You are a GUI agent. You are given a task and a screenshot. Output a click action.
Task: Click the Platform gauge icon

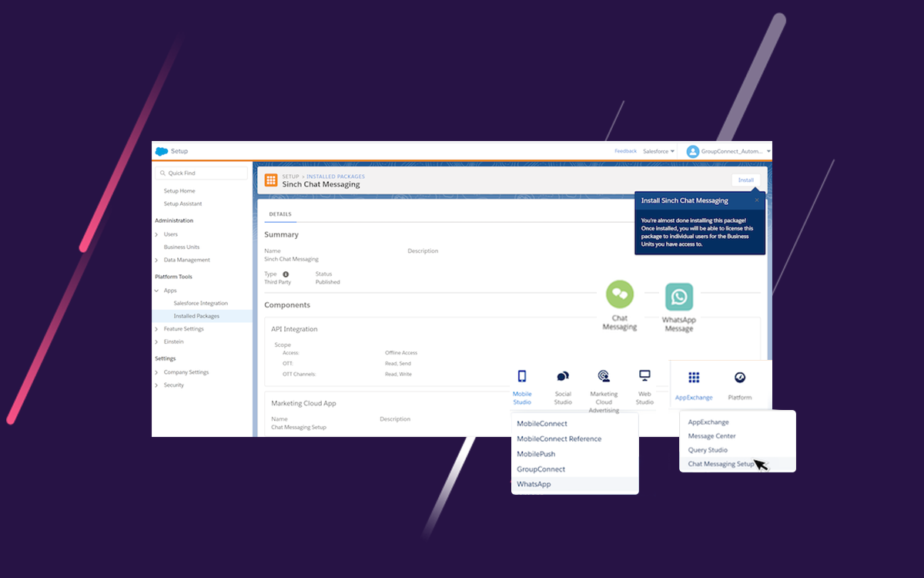[740, 378]
